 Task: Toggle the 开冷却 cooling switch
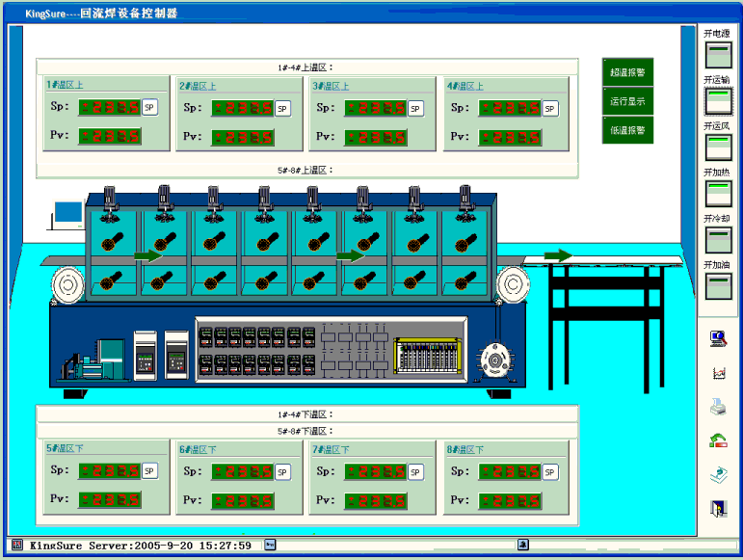719,239
